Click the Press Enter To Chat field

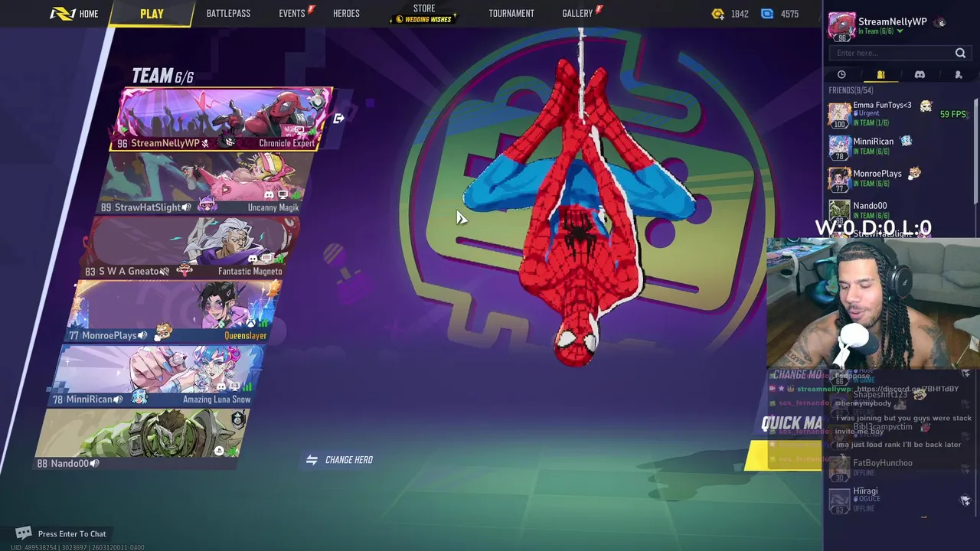coord(72,534)
